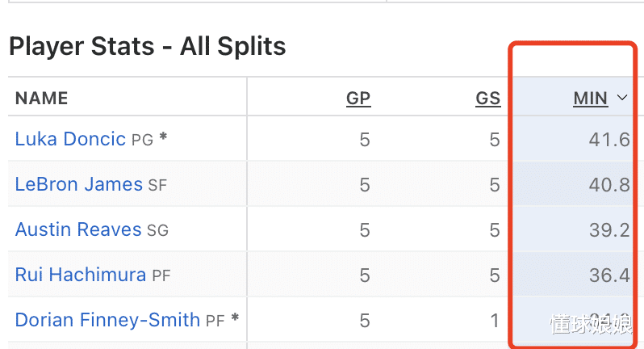Click the asterisk next to Dorian Finney-Smith

click(235, 317)
